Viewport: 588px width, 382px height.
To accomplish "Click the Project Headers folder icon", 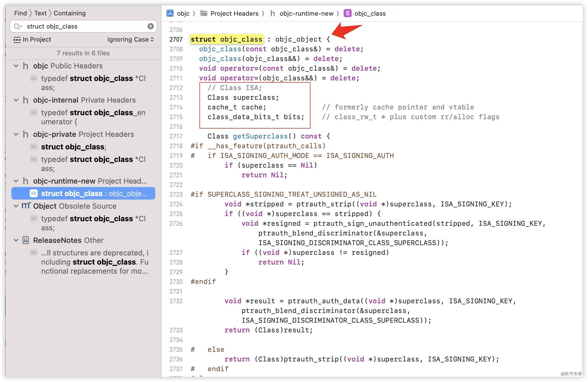I will click(x=204, y=13).
